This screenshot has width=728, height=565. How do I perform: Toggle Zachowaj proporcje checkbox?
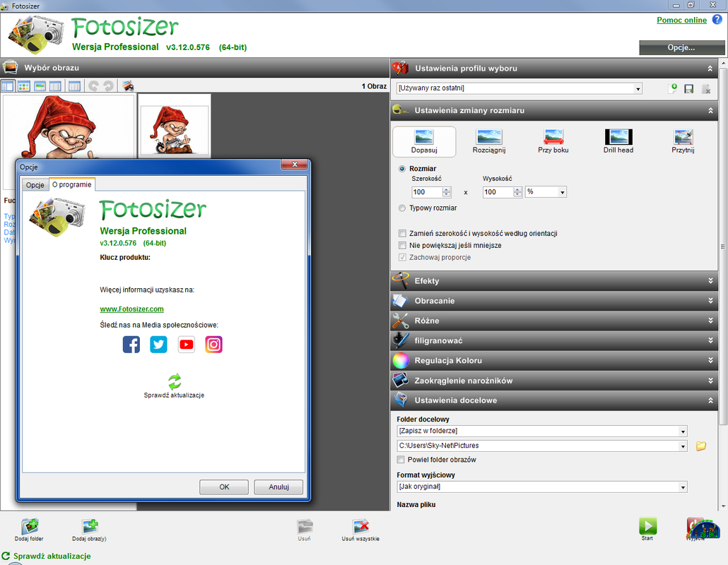403,258
